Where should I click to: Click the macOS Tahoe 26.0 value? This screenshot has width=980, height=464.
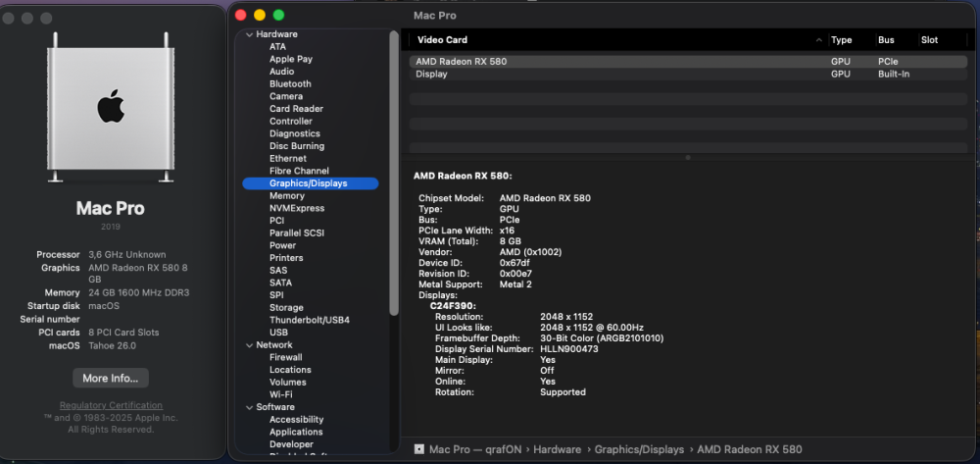point(113,346)
